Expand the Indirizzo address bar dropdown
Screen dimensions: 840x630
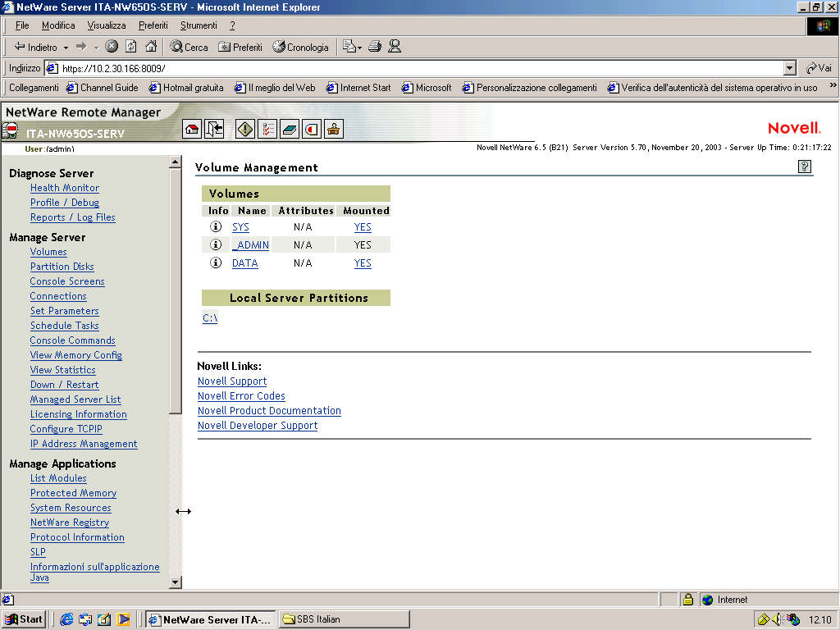click(788, 68)
